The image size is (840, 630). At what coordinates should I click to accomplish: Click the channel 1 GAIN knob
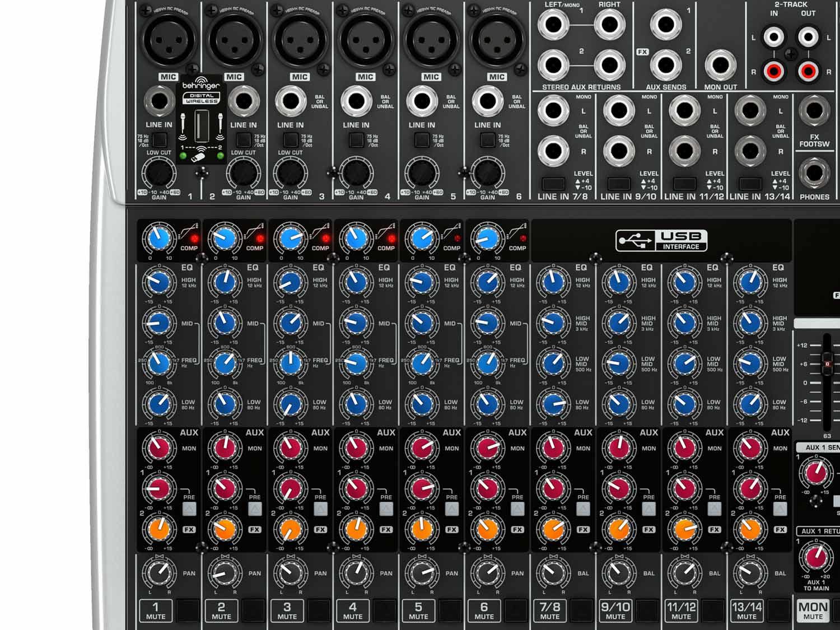tap(159, 173)
